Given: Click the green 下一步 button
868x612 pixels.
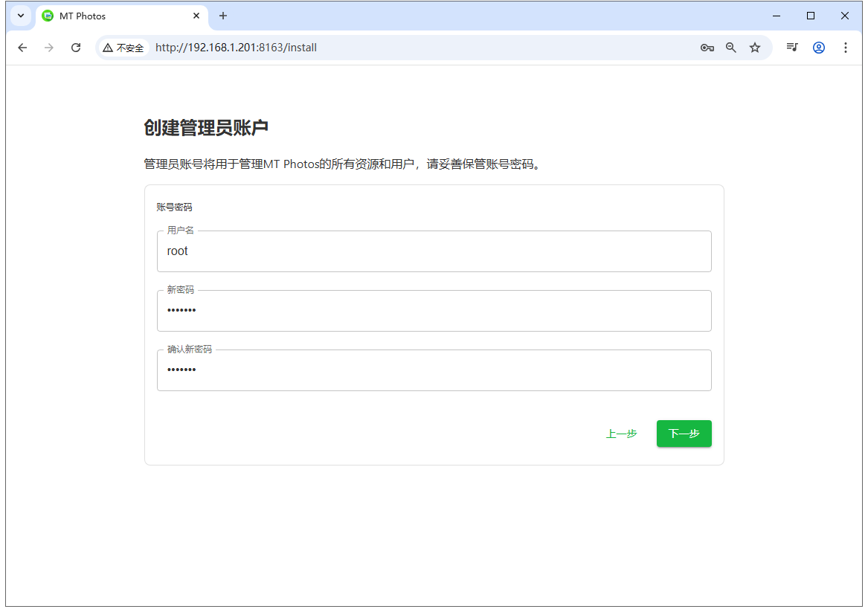Looking at the screenshot, I should (684, 434).
